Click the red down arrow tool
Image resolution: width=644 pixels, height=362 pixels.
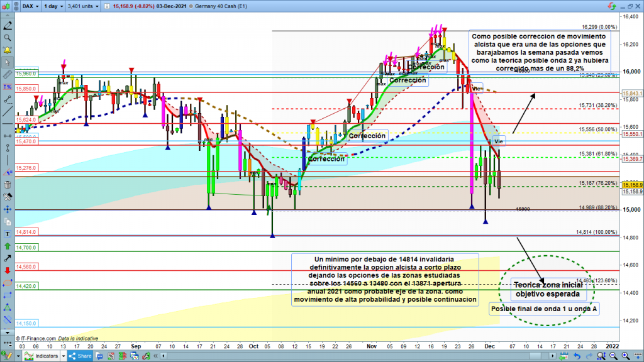[7, 270]
